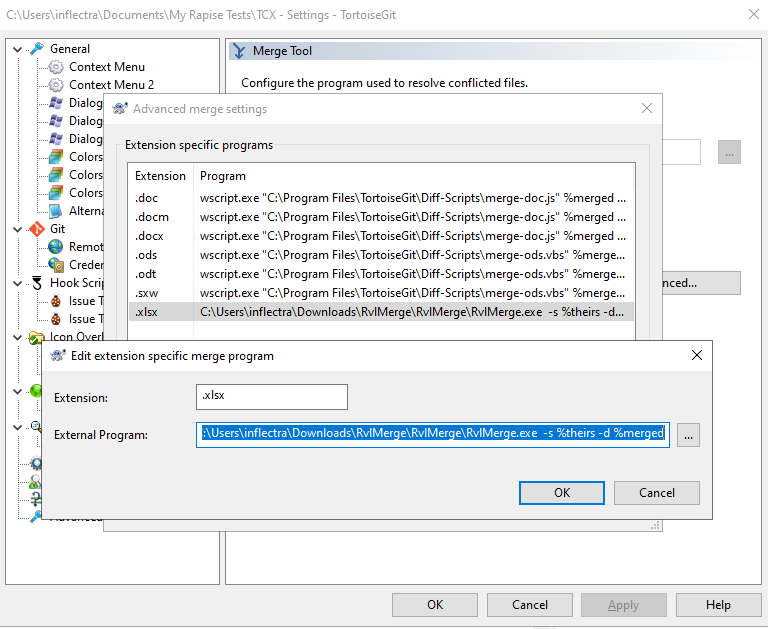Collapse the Hook Scripts tree node
768x629 pixels.
(x=18, y=283)
